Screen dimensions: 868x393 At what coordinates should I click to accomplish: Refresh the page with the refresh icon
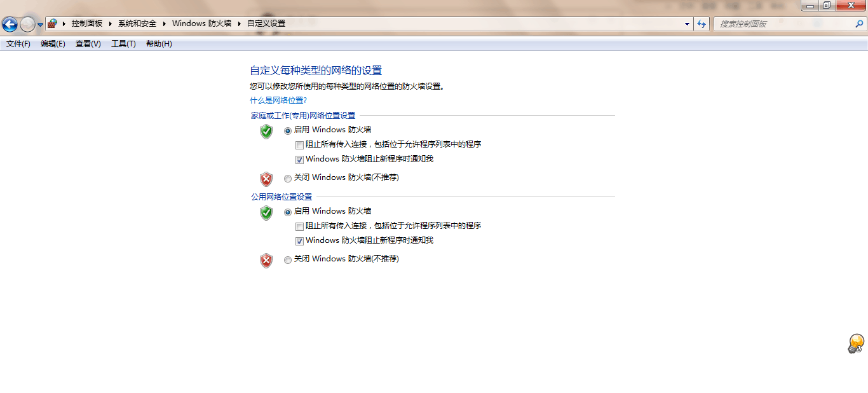(x=701, y=24)
